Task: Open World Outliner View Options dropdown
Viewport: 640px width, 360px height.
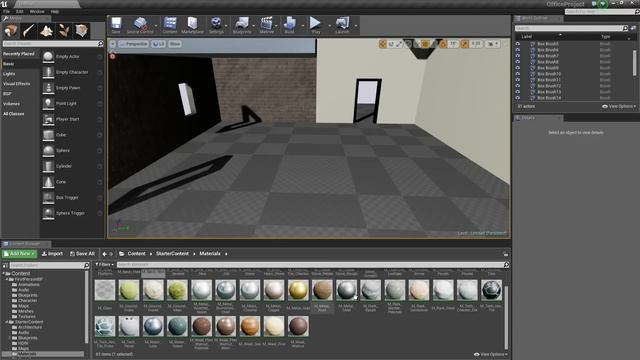Action: 619,107
